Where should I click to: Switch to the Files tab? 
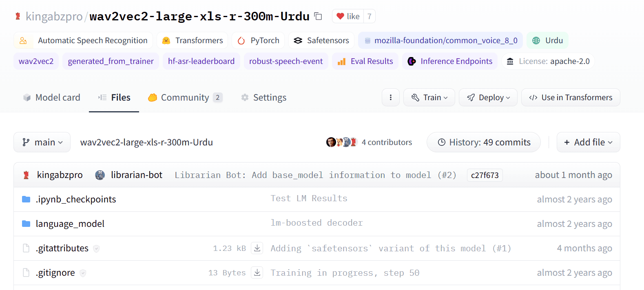click(114, 98)
